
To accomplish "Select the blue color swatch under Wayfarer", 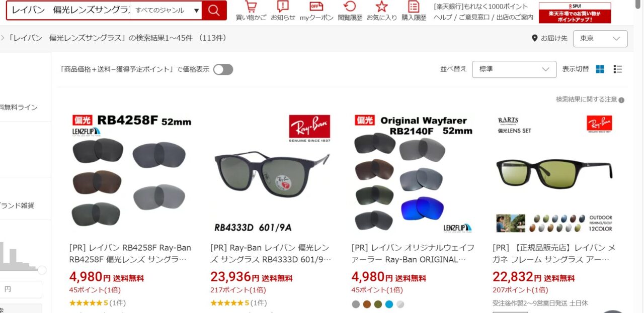I will point(389,304).
